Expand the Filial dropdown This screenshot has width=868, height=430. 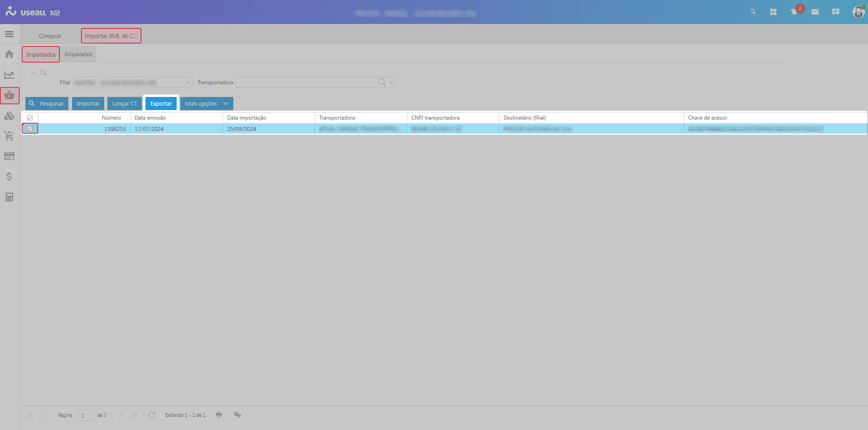187,82
